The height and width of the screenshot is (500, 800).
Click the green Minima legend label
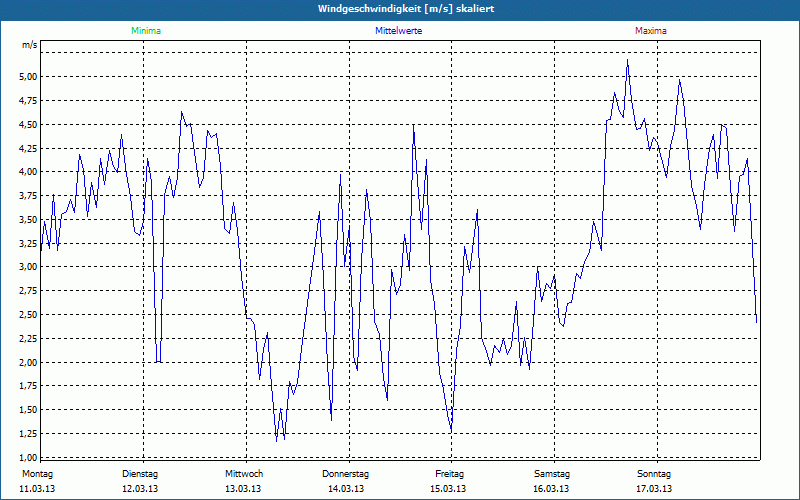point(146,31)
